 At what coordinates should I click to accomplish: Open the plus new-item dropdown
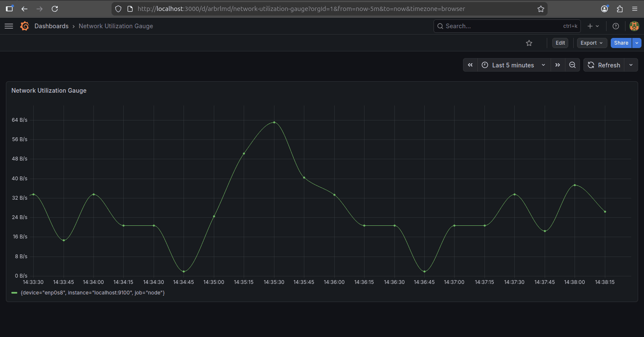click(x=593, y=26)
